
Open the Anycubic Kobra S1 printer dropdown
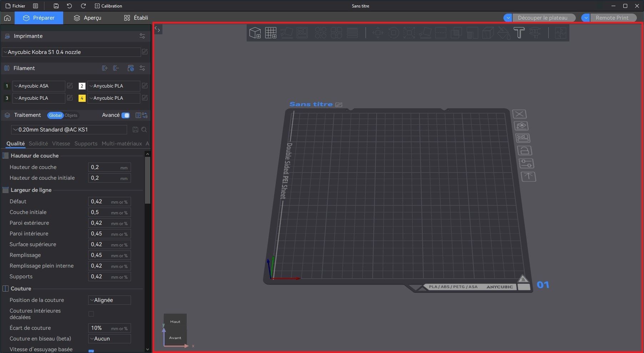point(71,52)
